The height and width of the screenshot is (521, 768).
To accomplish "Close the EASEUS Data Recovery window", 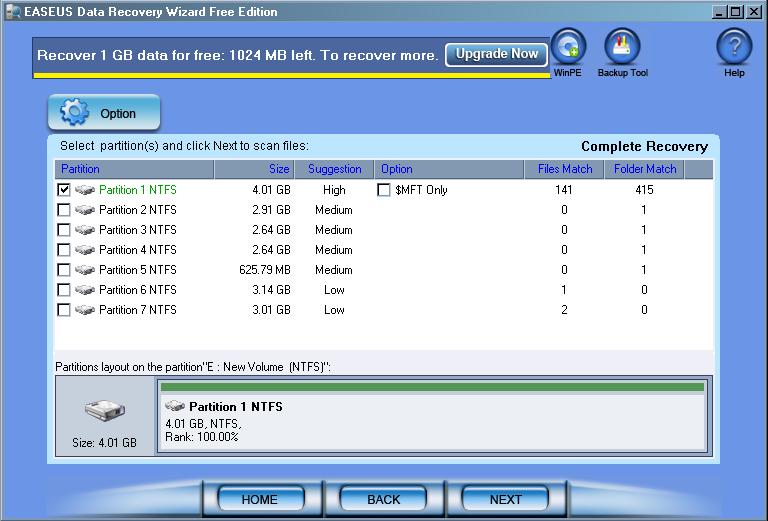I will click(x=754, y=12).
